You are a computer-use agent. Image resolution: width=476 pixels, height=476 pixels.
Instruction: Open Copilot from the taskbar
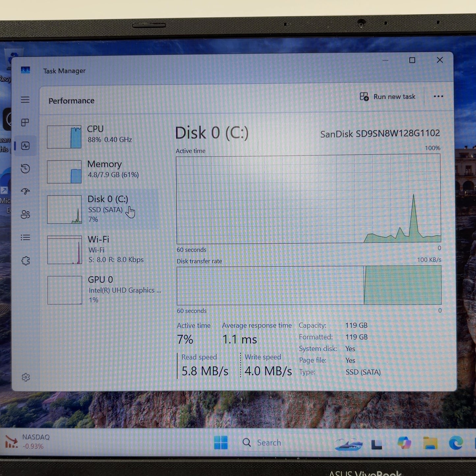(404, 443)
